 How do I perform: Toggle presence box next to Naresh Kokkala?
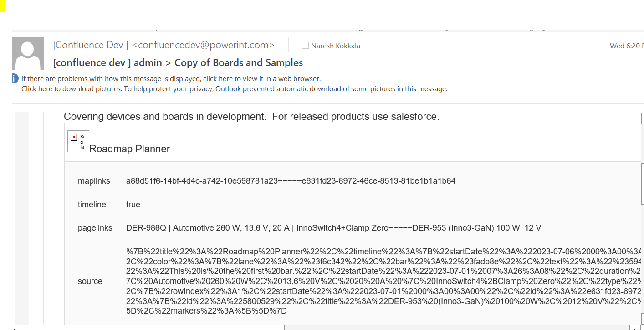click(305, 46)
